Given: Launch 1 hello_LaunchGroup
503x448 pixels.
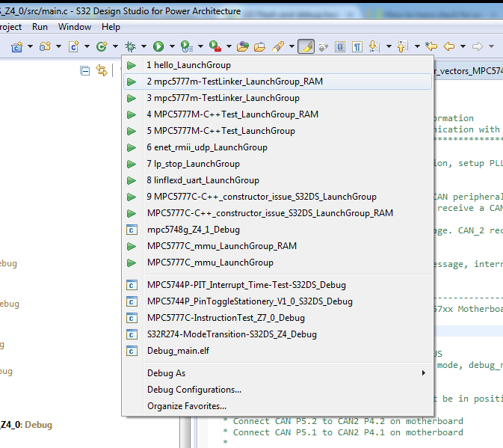Looking at the screenshot, I should coord(277,65).
